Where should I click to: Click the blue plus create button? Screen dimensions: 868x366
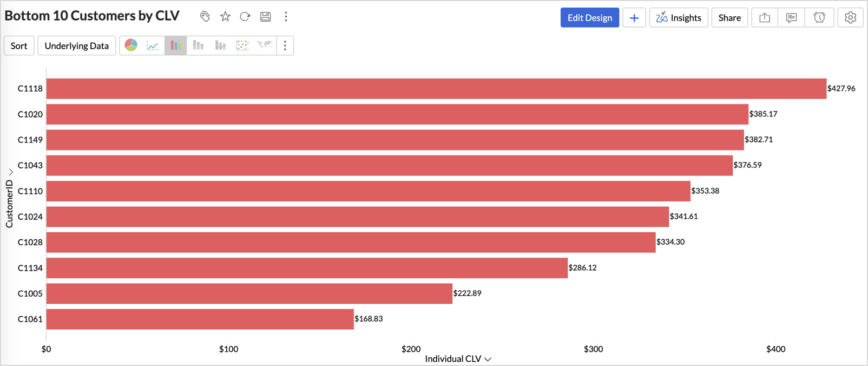tap(634, 17)
